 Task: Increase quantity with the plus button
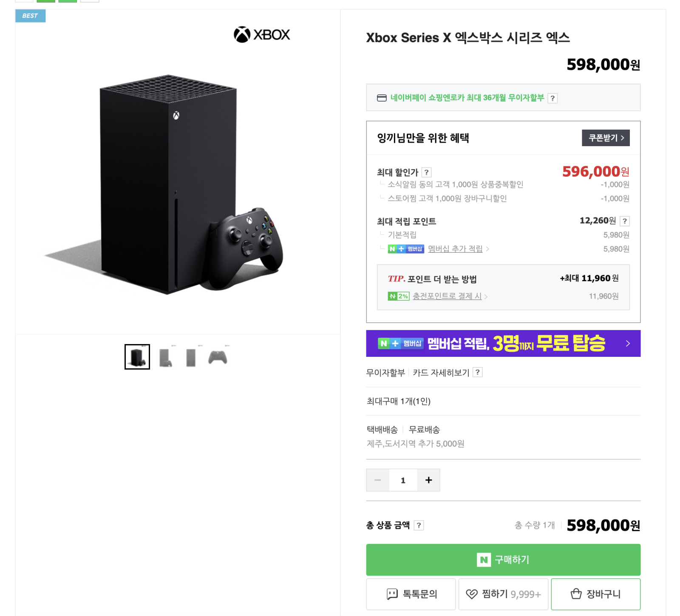click(428, 480)
